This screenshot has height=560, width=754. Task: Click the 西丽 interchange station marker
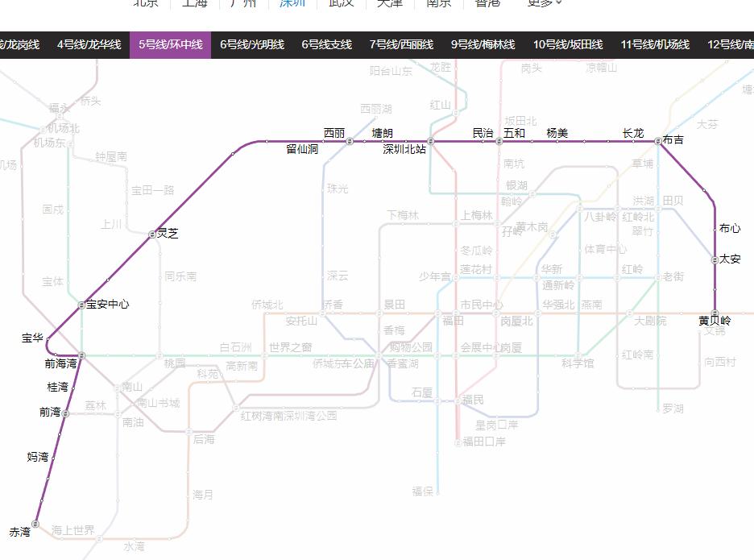pyautogui.click(x=350, y=142)
